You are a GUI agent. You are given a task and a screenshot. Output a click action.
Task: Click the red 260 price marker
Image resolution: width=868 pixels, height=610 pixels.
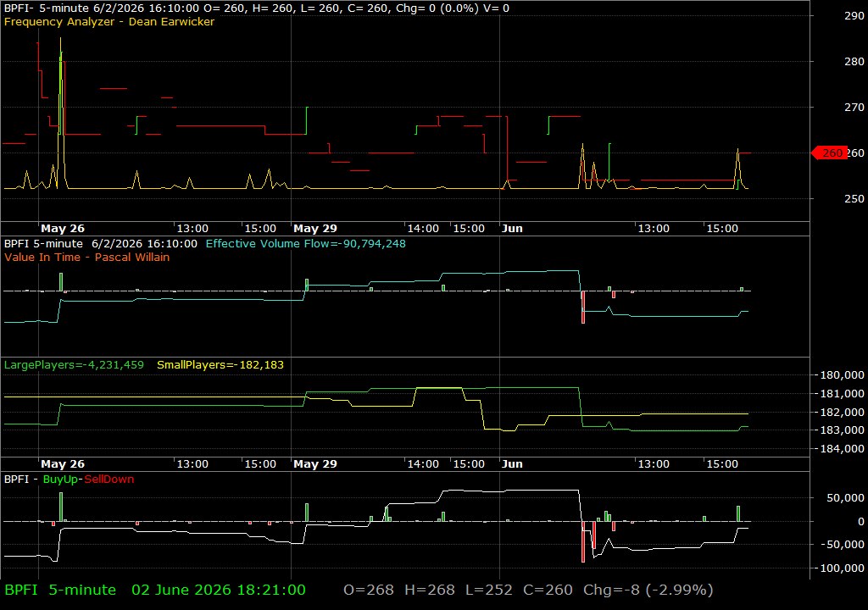829,152
